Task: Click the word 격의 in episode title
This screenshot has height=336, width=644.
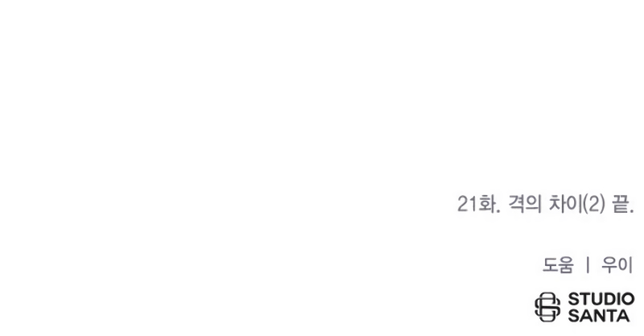Action: pos(525,204)
